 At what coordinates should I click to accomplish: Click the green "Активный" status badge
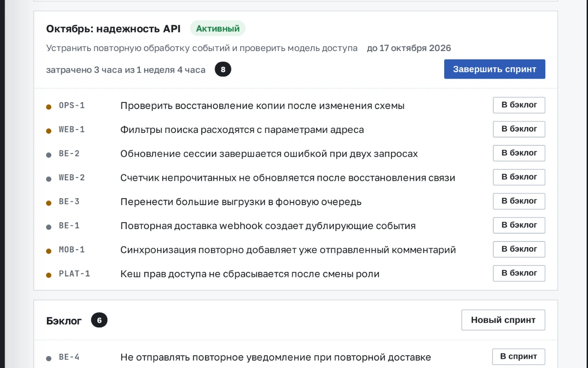pos(218,29)
